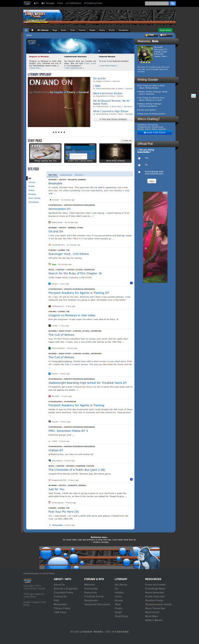Screen dimensions: 199x644
Task: Open the Messages envelope in top bar
Action: click(48, 3)
